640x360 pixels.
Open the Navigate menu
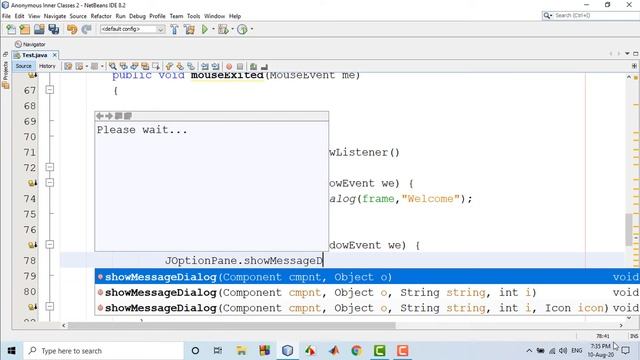coord(55,16)
